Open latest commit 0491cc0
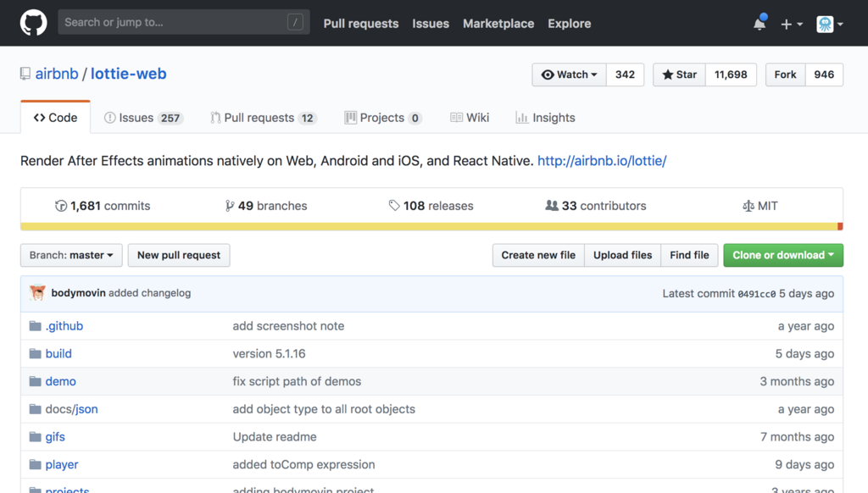The image size is (868, 493). [x=757, y=294]
